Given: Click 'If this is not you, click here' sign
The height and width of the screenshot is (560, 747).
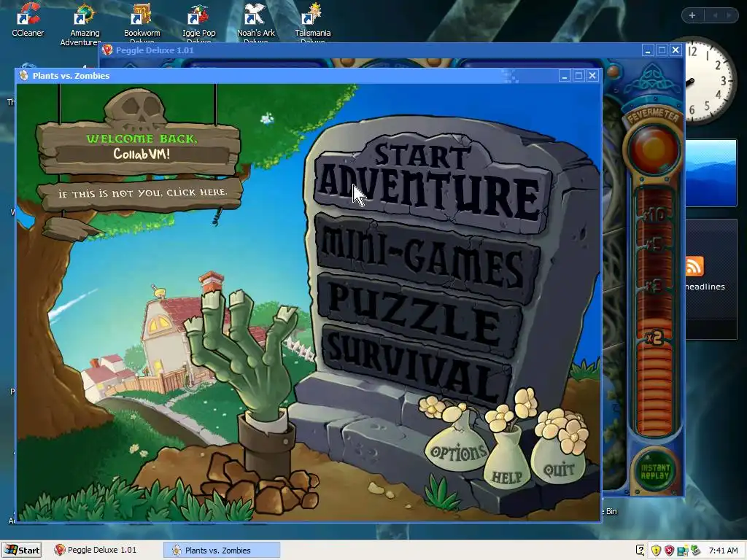Looking at the screenshot, I should (142, 193).
